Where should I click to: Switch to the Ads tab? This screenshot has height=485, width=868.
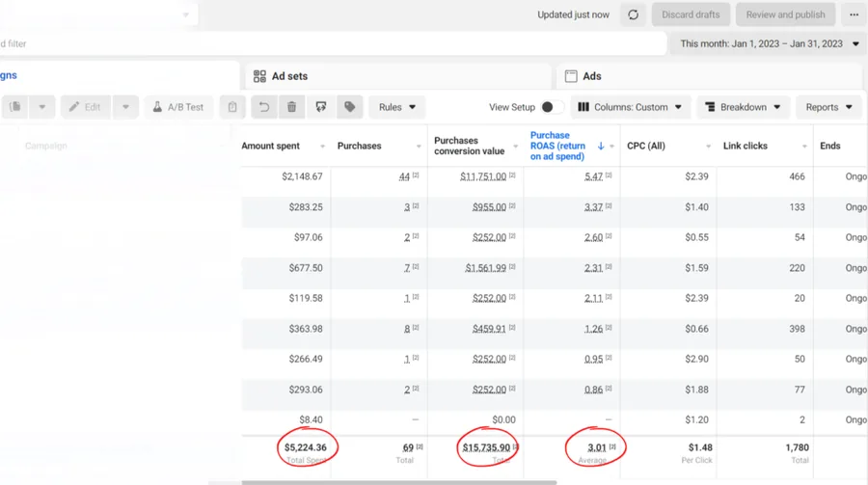click(x=710, y=76)
